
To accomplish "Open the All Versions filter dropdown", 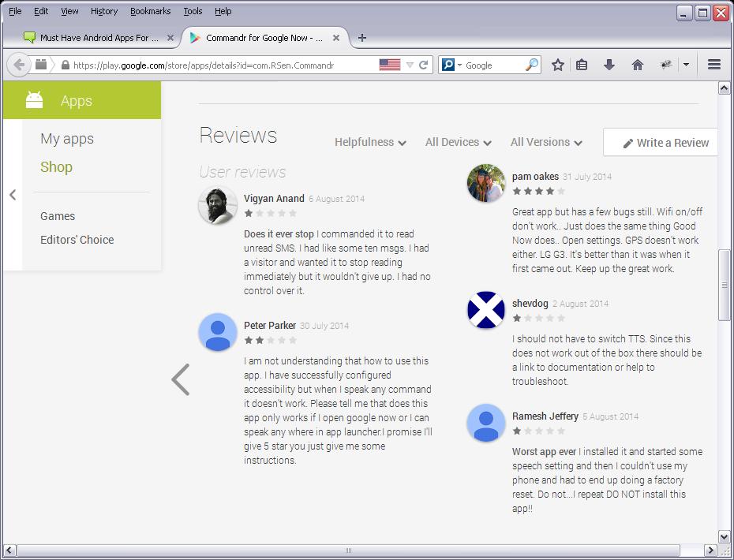I will (x=546, y=143).
